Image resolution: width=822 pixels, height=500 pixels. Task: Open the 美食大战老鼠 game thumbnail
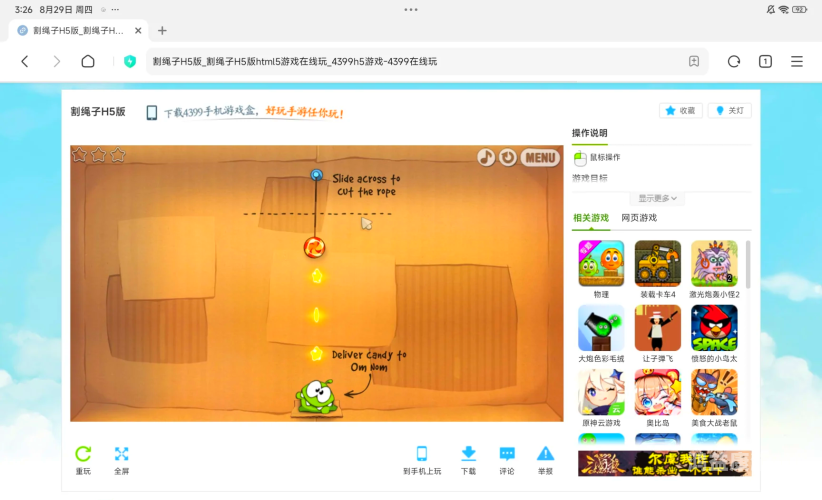(x=714, y=392)
